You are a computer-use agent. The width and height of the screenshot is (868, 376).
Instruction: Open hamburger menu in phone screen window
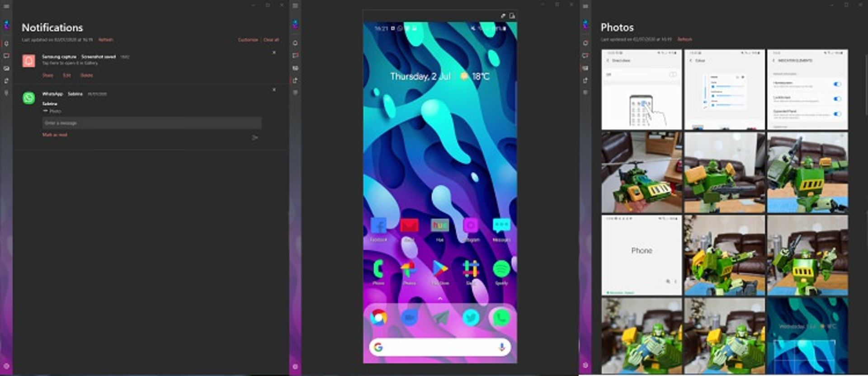click(x=295, y=6)
